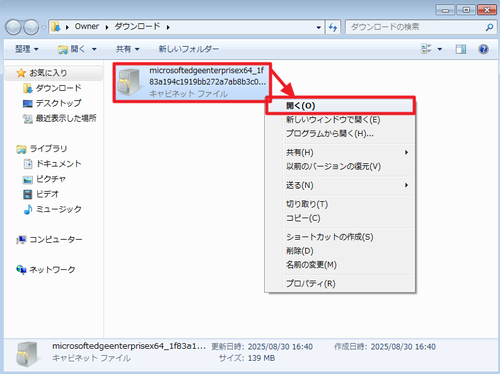Click the document icon for ドキュメント
This screenshot has height=374, width=500.
[28, 164]
